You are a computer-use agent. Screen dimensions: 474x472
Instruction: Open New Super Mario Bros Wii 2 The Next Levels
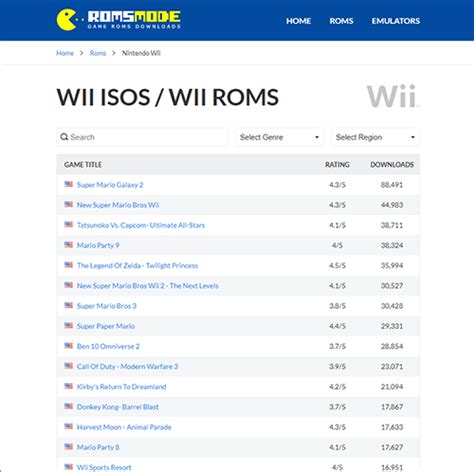click(x=148, y=286)
